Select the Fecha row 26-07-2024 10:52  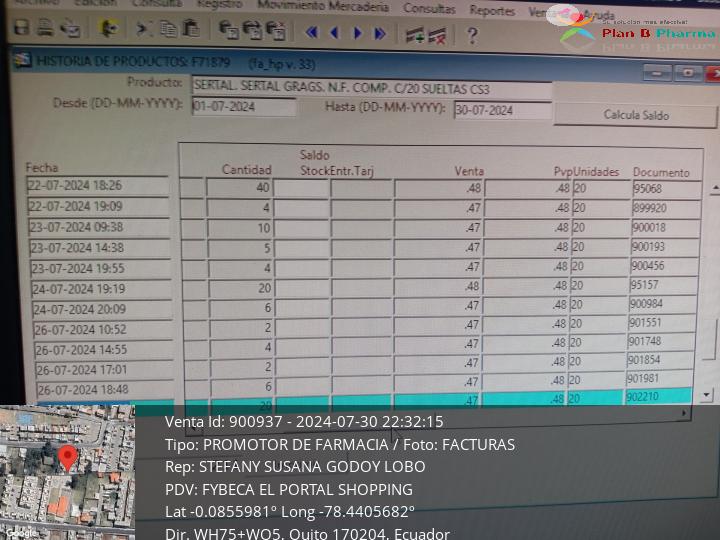click(104, 329)
